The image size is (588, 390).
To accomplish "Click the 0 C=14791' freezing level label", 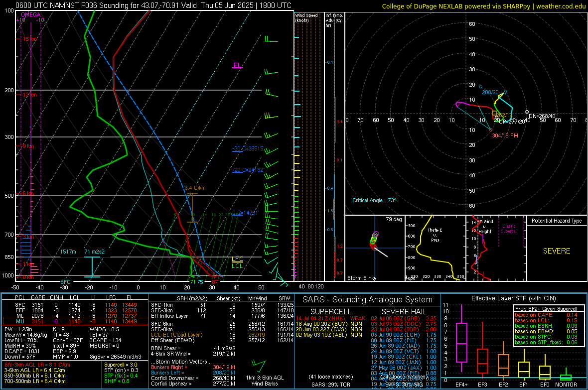I will (x=246, y=213).
